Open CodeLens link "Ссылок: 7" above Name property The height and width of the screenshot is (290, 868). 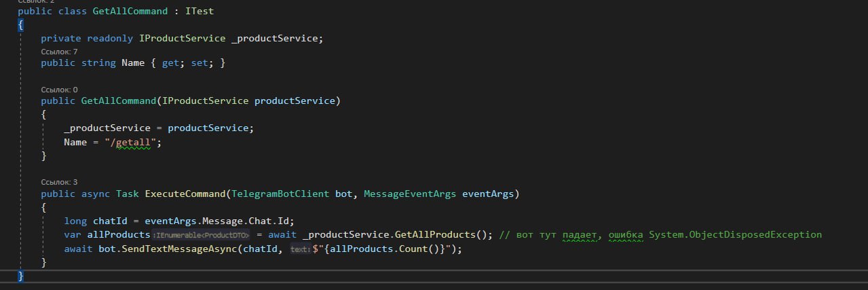pyautogui.click(x=59, y=51)
